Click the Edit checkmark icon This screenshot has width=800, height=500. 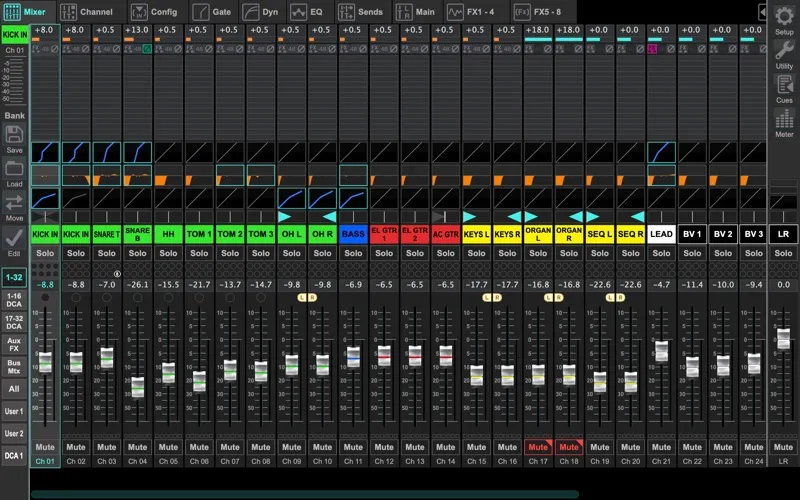click(x=14, y=237)
